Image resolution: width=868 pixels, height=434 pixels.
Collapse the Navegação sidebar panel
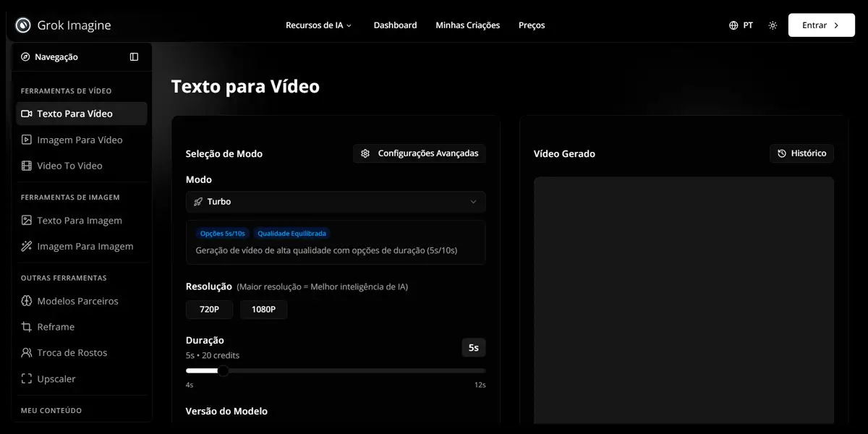coord(134,56)
